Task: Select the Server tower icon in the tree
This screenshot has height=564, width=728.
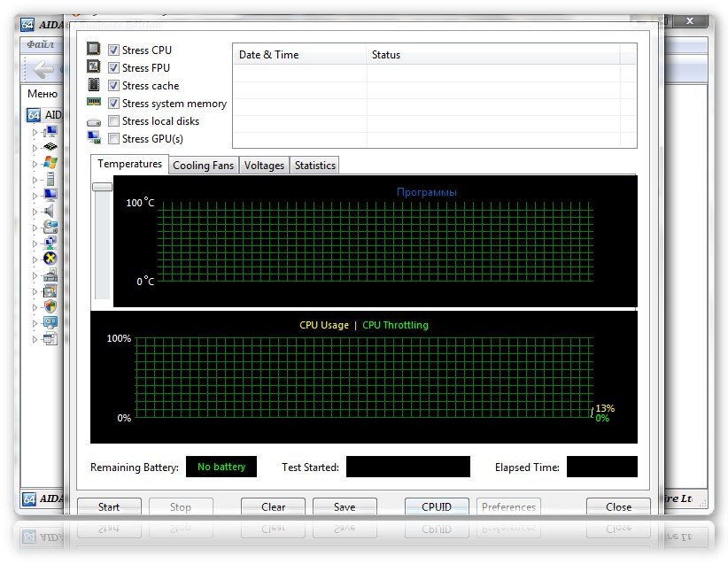Action: pos(50,179)
